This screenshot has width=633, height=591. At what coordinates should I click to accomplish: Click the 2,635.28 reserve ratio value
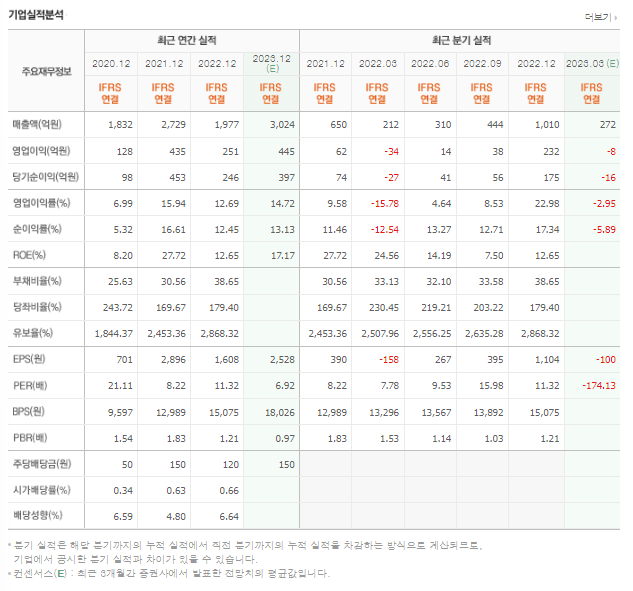pyautogui.click(x=484, y=334)
